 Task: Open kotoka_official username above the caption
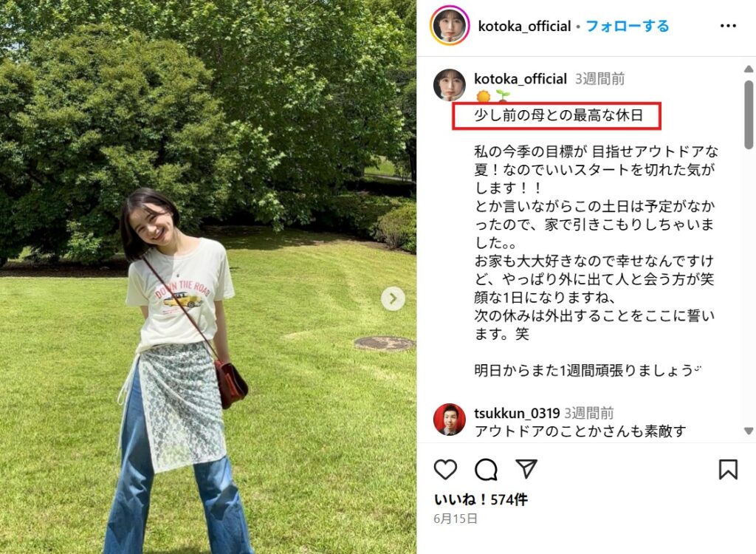[x=520, y=78]
